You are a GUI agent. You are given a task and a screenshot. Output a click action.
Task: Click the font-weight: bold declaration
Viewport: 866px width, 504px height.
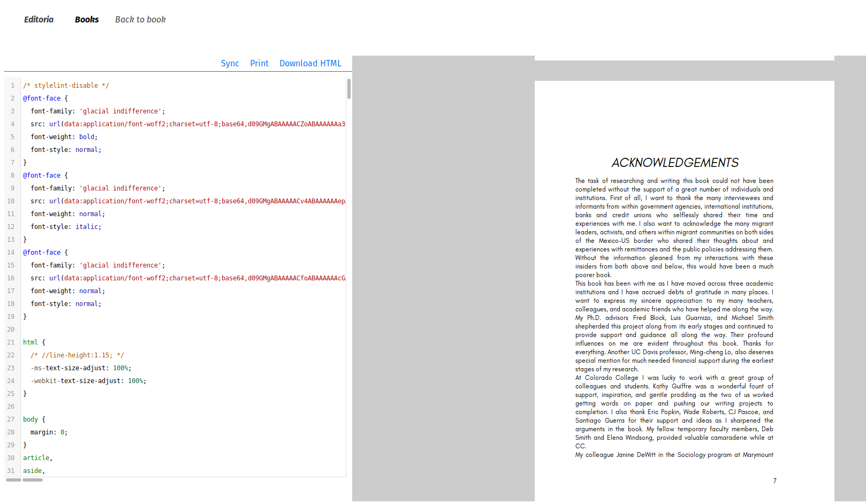[x=64, y=137]
